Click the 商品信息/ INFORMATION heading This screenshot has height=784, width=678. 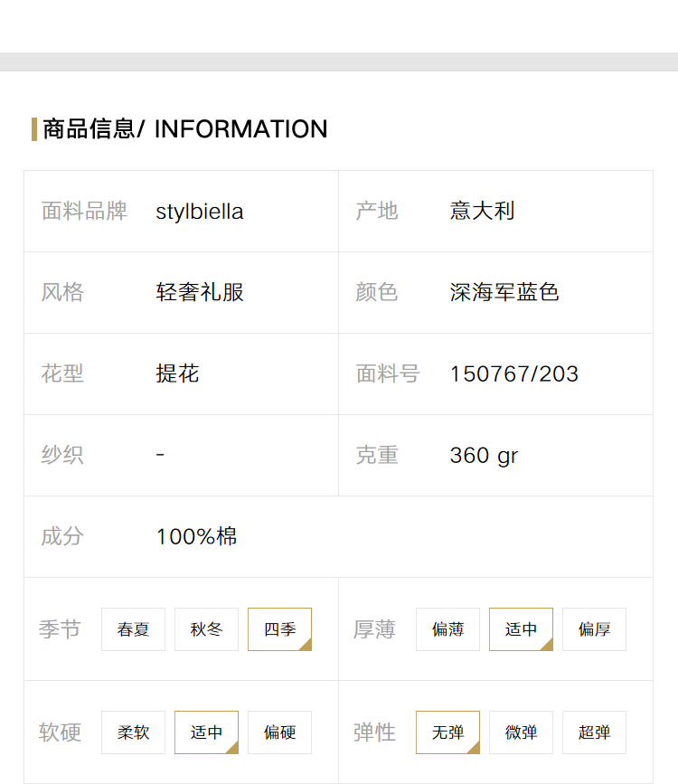[185, 129]
